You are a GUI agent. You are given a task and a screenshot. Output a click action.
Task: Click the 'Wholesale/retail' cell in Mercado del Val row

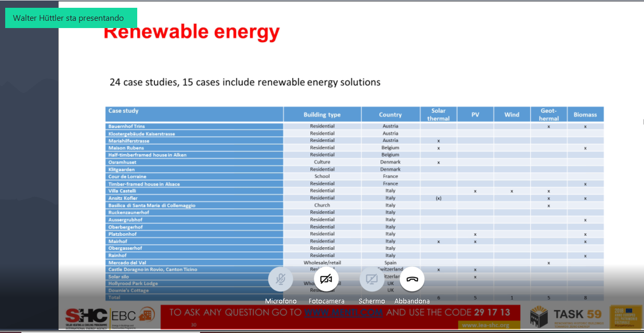[322, 262]
